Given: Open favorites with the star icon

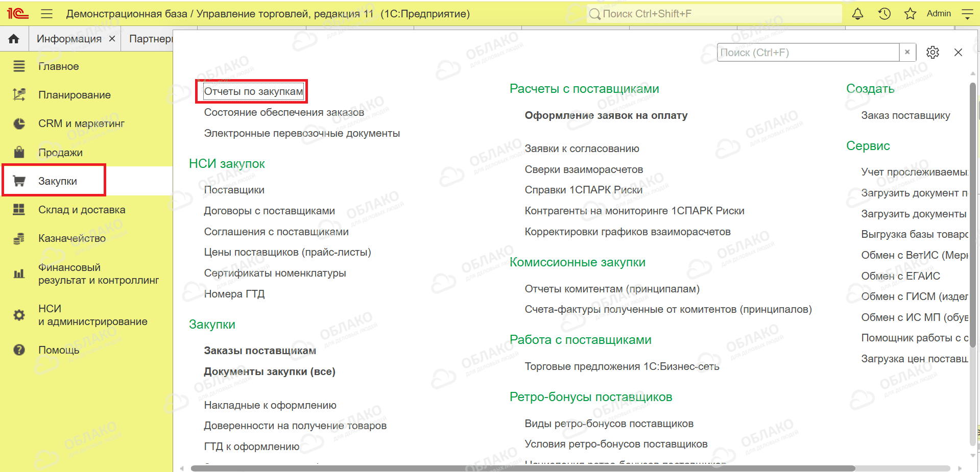Looking at the screenshot, I should [910, 14].
